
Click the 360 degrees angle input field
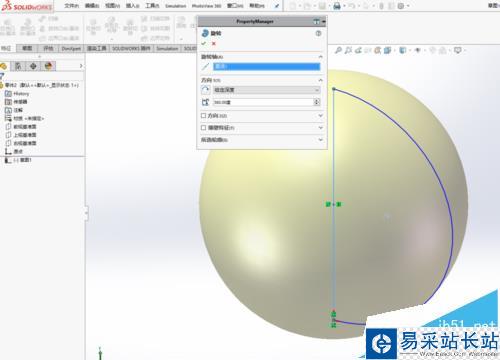click(x=263, y=102)
